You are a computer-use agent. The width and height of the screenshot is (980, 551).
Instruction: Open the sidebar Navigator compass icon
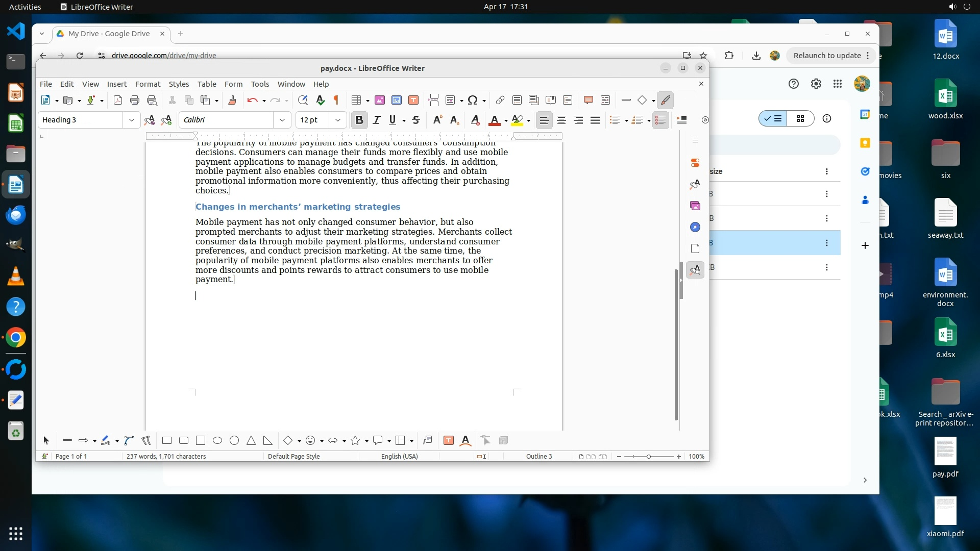coord(695,227)
